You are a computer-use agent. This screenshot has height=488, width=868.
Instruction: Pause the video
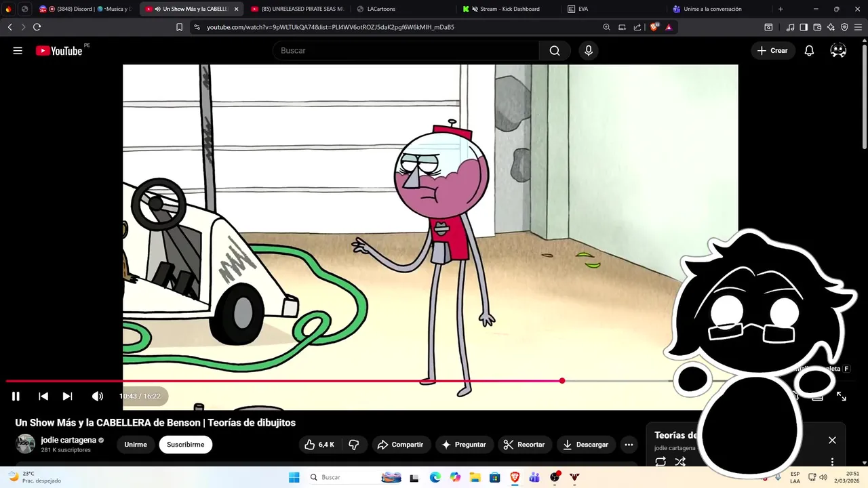pyautogui.click(x=16, y=396)
